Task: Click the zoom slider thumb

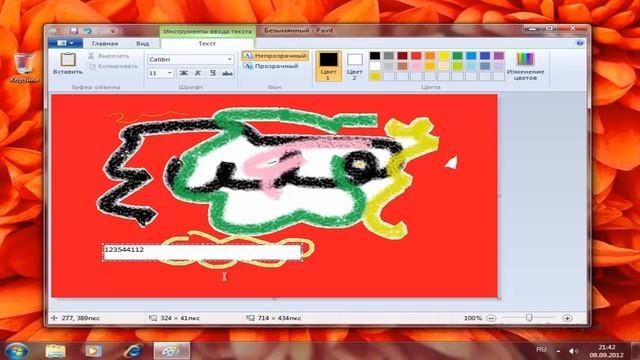Action: (529, 318)
